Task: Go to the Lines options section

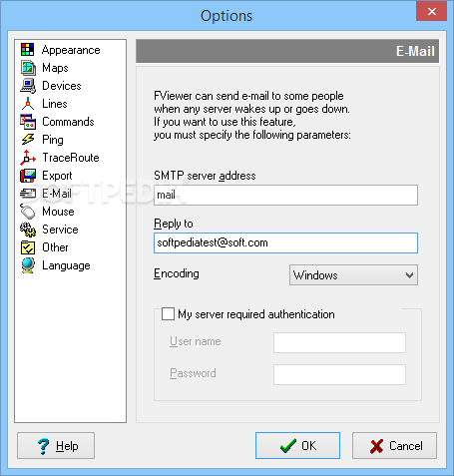Action: (x=55, y=104)
